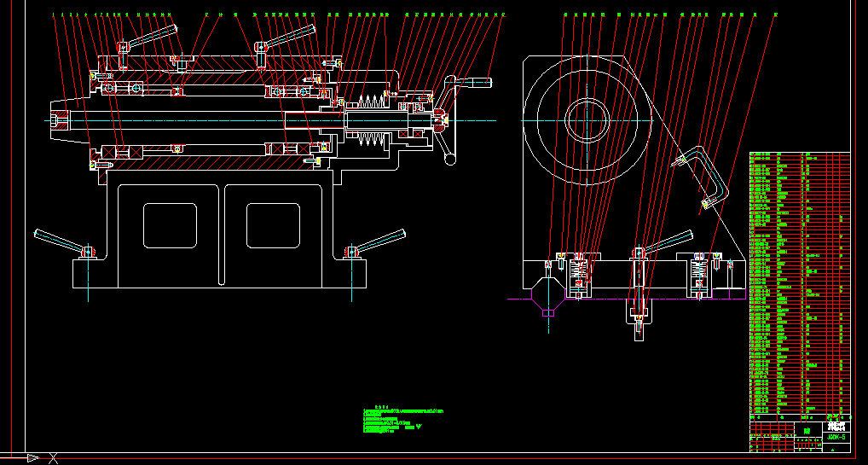Select the lever handle in the side view
Screen dimensions: 868x465
coord(669,242)
